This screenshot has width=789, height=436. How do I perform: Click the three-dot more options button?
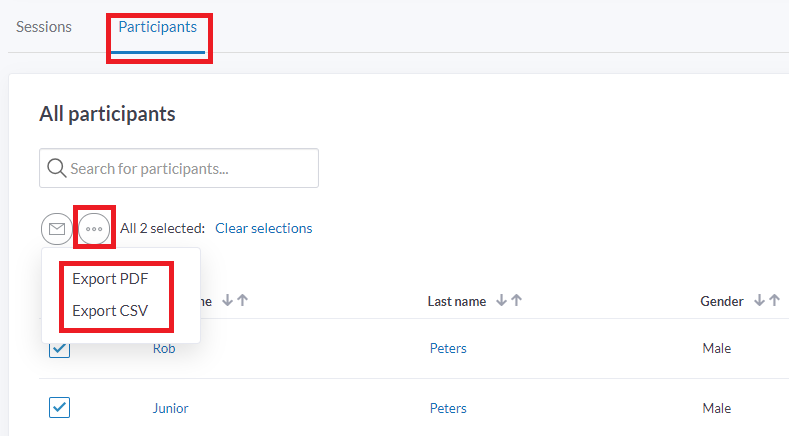94,229
